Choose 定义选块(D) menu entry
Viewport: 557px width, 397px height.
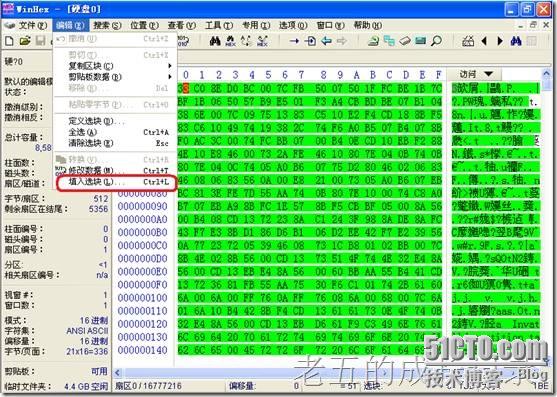tap(116, 121)
